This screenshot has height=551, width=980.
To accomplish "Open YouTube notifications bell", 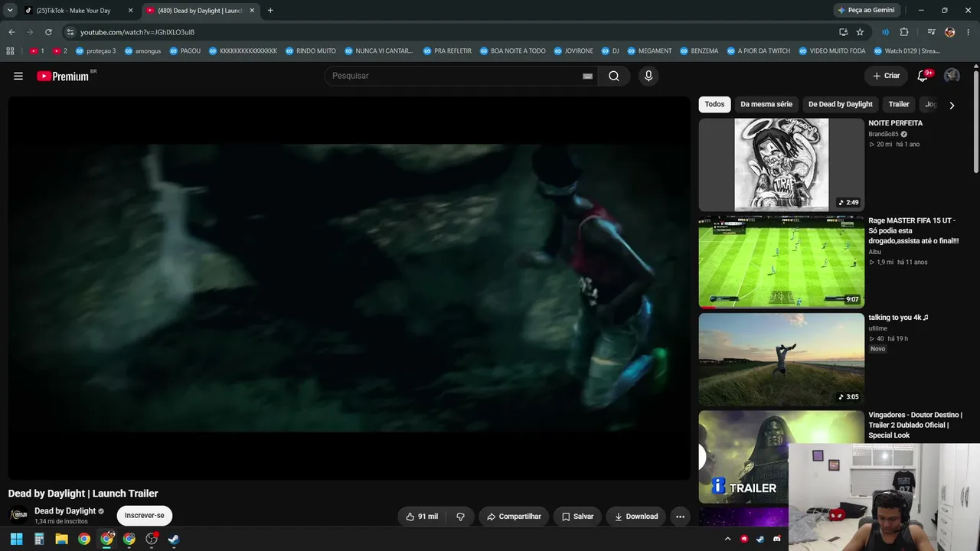I will click(923, 76).
